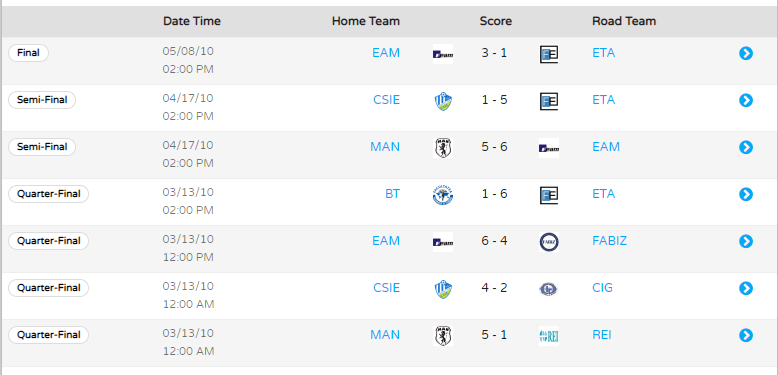Open the REI road team link
This screenshot has width=778, height=375.
pyautogui.click(x=601, y=335)
